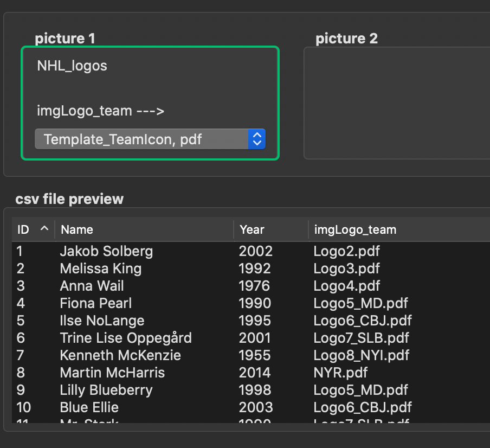Click the Name column header
This screenshot has width=490, height=448.
point(144,230)
